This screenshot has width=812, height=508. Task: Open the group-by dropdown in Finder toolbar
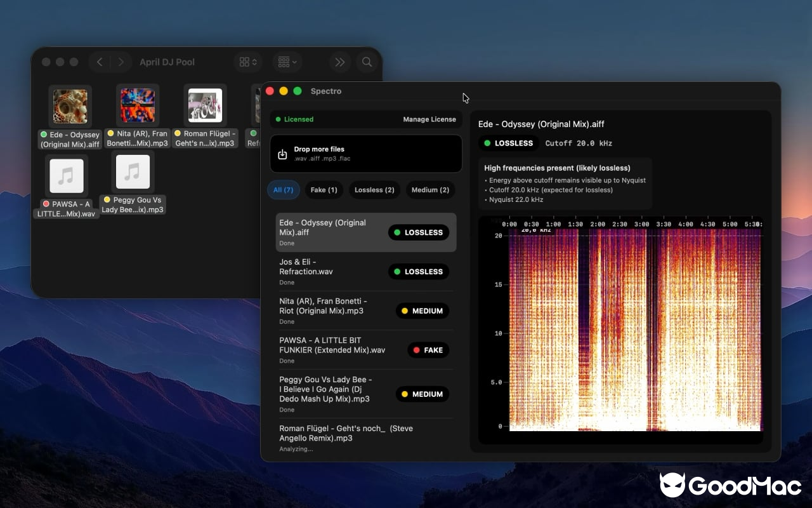pos(287,62)
